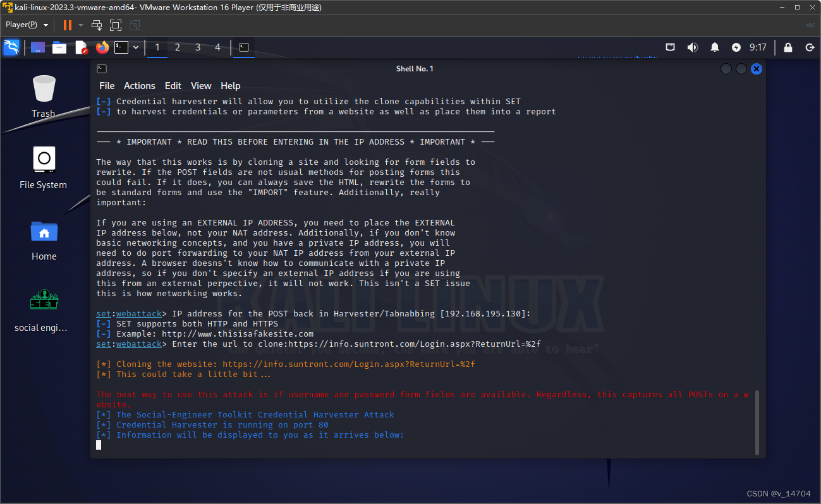The image size is (821, 504).
Task: Open the Home folder desktop icon
Action: tap(44, 239)
